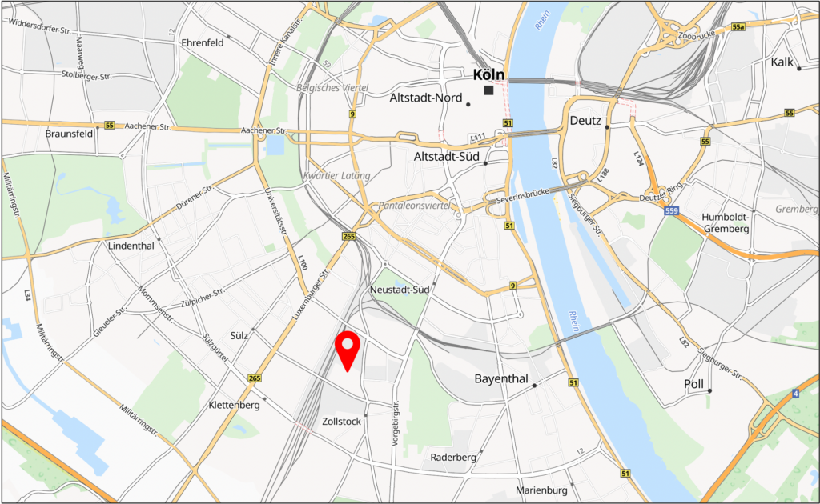Click the Poll district label
This screenshot has height=504, width=820.
pyautogui.click(x=694, y=384)
